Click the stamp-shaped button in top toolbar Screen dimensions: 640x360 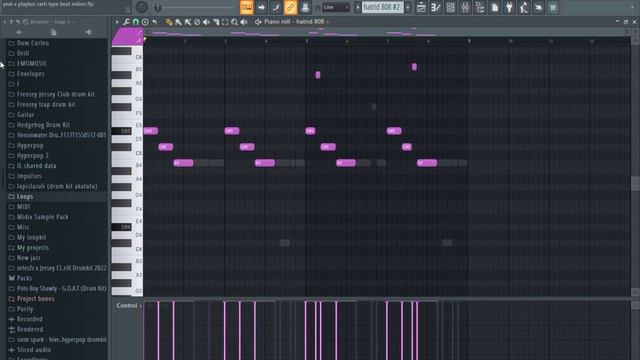(305, 7)
